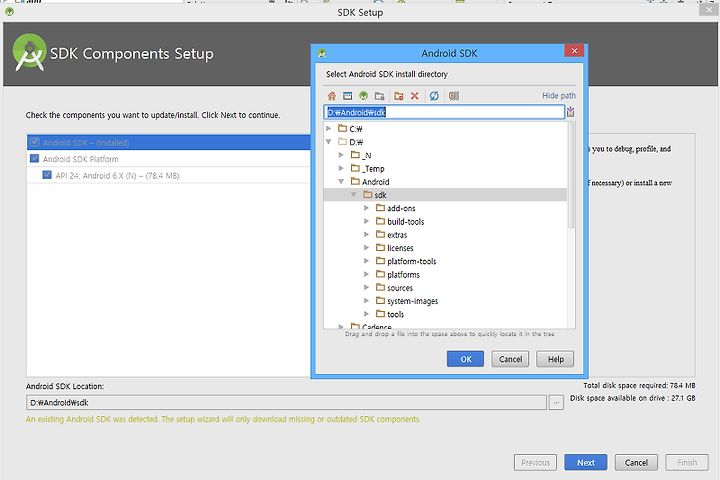Jump to the project directory icon

click(x=364, y=96)
